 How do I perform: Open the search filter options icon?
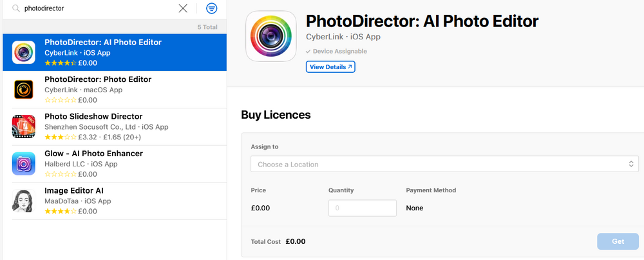tap(211, 8)
